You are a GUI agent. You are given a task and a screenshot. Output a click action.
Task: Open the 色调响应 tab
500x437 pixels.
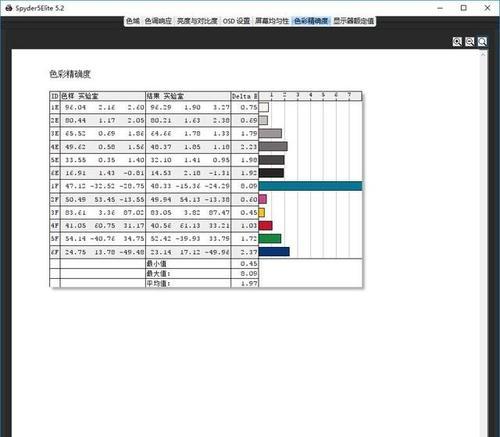158,21
